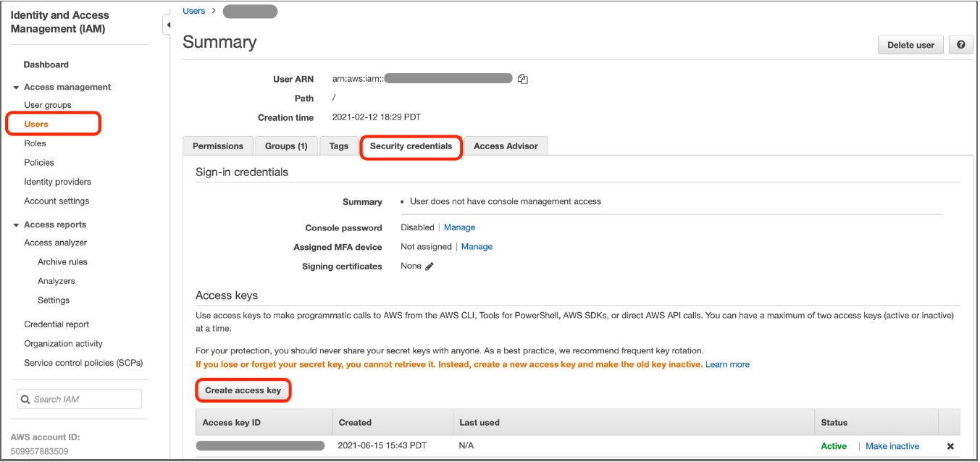Navigate to the Users breadcrumb link
The height and width of the screenshot is (462, 980).
click(193, 11)
